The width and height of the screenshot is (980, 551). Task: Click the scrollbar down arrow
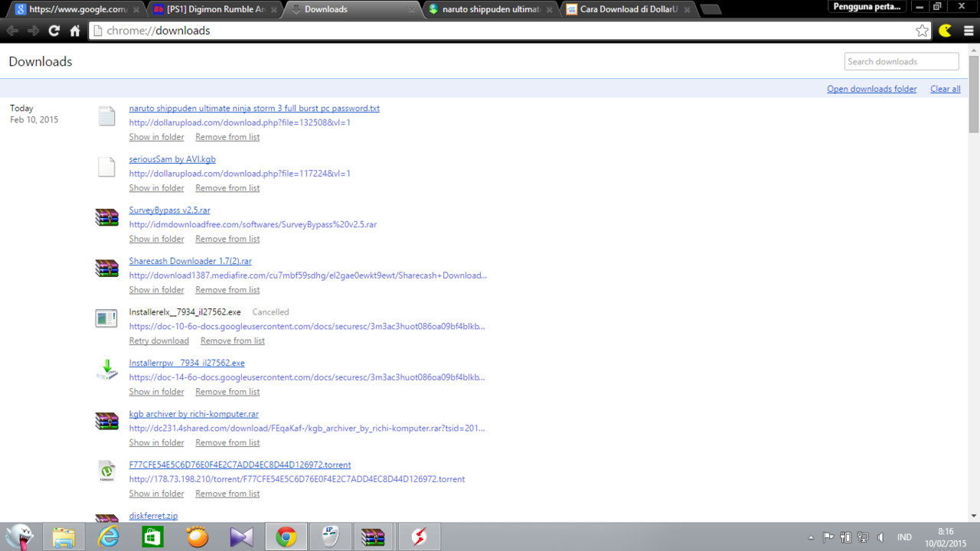pos(974,516)
